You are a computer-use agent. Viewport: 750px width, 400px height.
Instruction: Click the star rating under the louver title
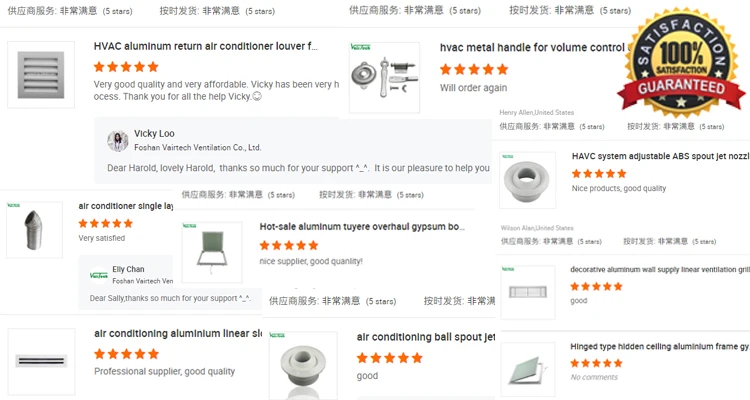click(126, 67)
